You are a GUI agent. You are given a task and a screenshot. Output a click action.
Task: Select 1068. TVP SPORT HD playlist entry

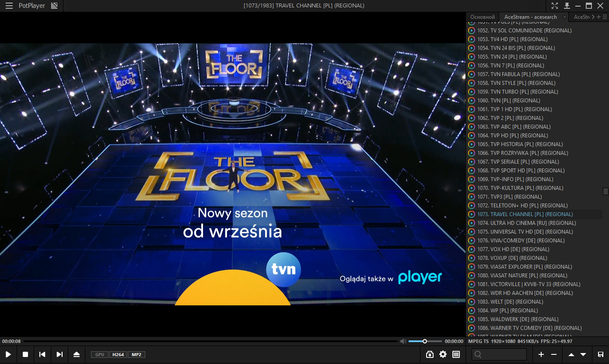click(534, 171)
